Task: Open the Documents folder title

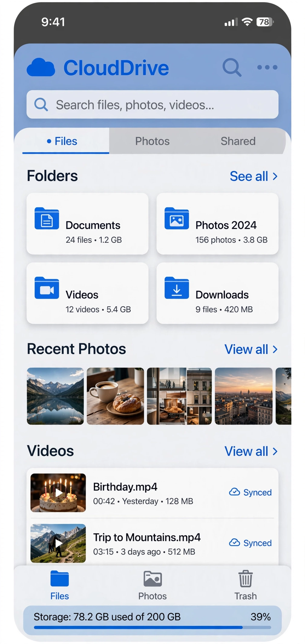Action: pos(93,225)
